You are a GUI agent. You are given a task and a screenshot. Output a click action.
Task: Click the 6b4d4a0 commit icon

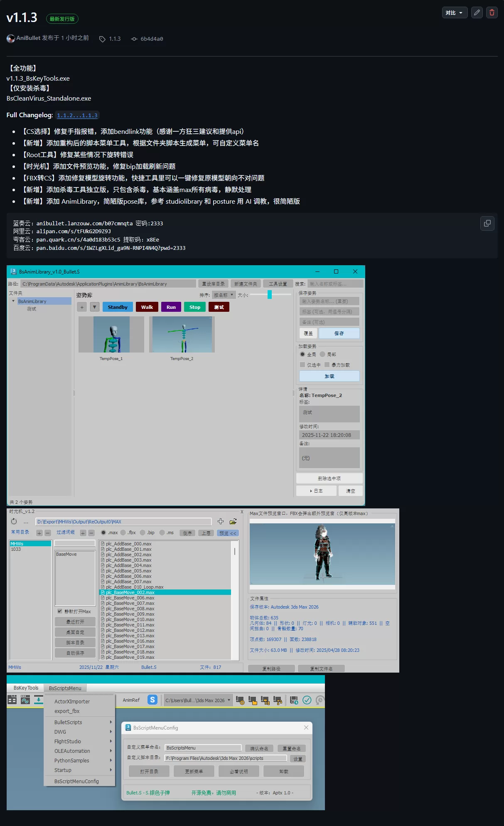point(134,39)
